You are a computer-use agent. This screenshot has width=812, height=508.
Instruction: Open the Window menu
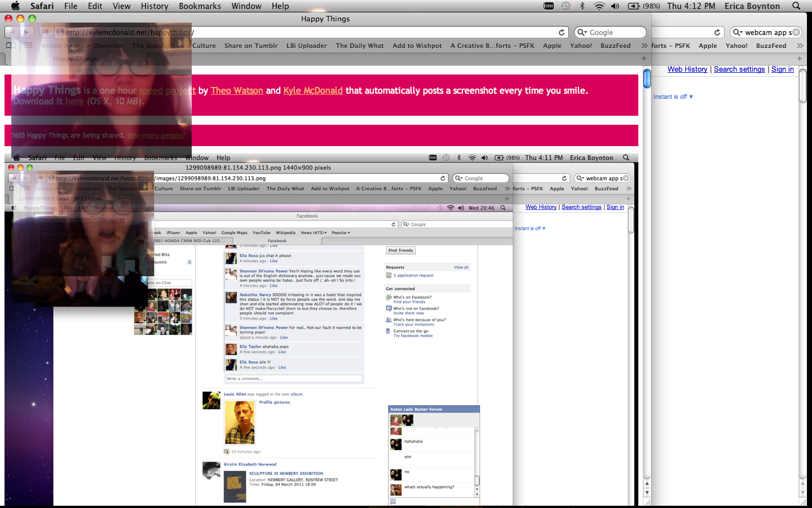(246, 6)
